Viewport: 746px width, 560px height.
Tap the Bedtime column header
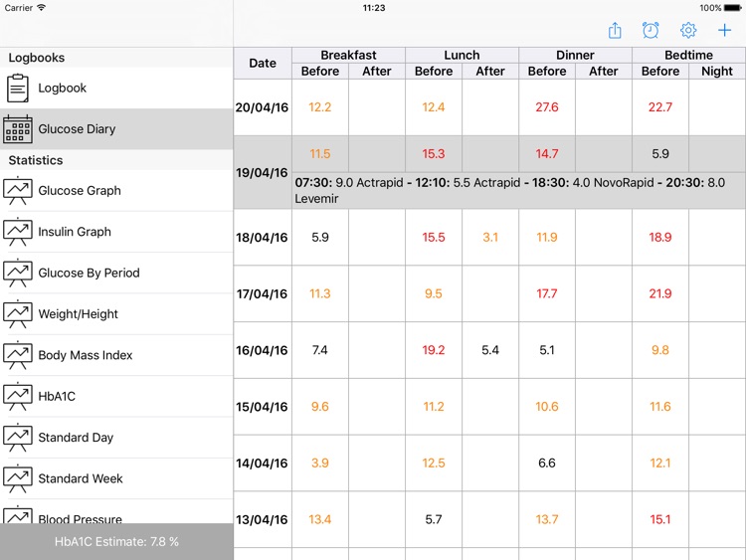(x=688, y=55)
